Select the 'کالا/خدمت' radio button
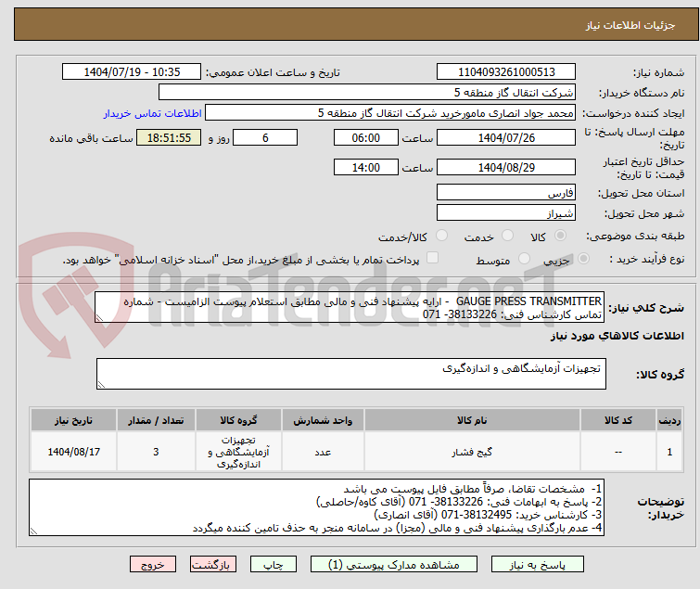 441,236
